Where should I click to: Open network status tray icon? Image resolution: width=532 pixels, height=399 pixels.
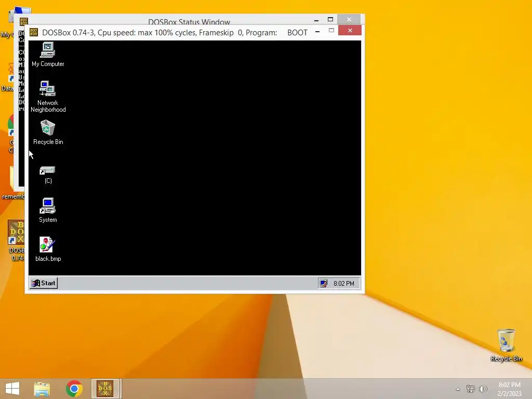pyautogui.click(x=471, y=389)
